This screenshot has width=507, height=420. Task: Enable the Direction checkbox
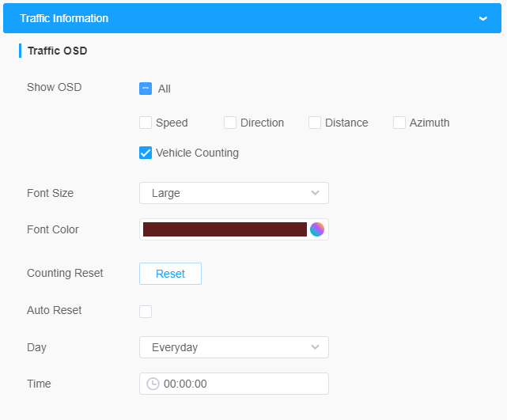pyautogui.click(x=230, y=123)
